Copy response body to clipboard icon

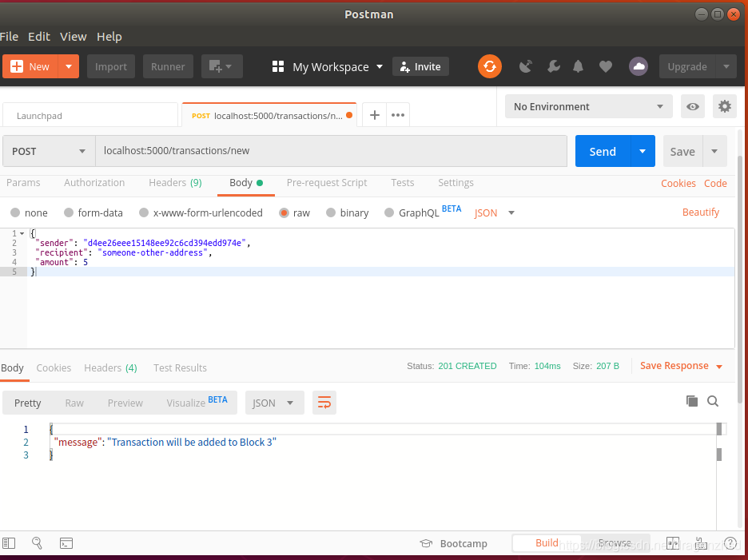tap(692, 401)
